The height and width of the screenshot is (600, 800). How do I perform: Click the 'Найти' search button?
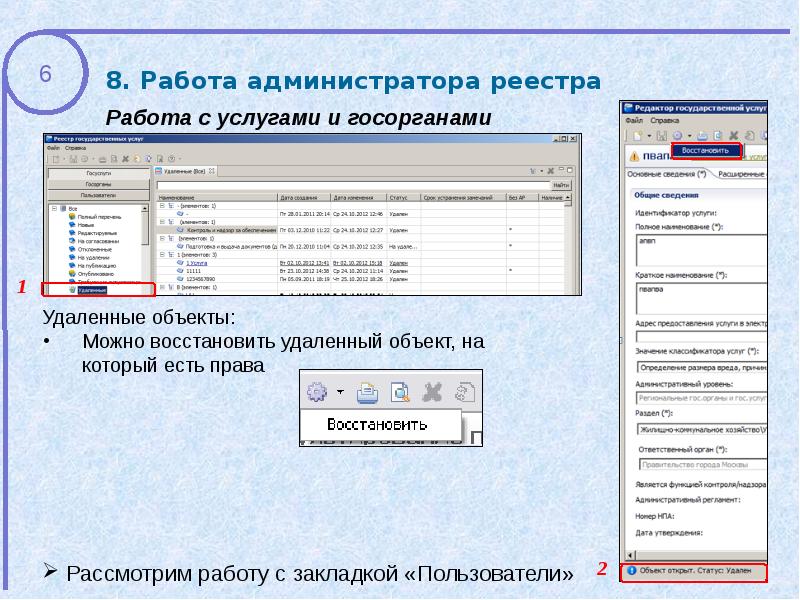[560, 185]
